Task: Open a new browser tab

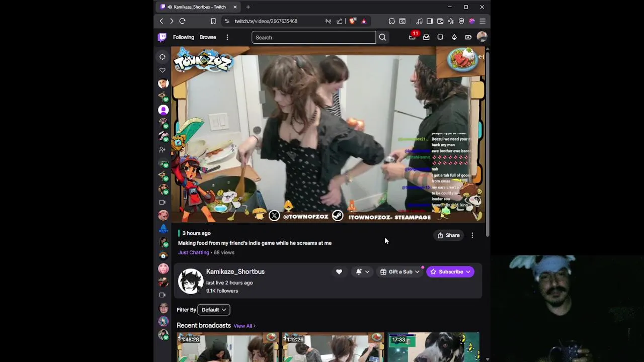Action: coord(248,7)
